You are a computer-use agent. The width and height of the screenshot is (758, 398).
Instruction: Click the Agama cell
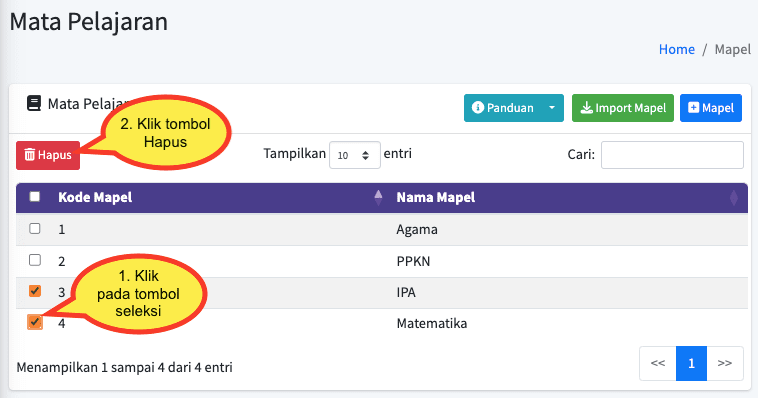tap(417, 229)
